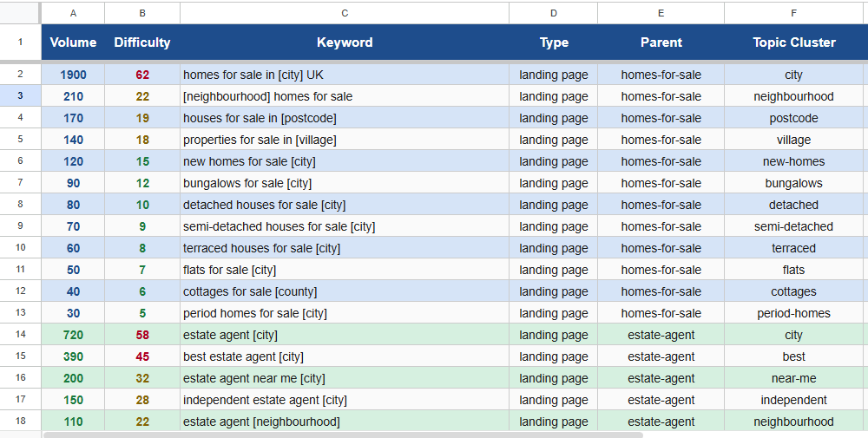
Task: Select difficulty value 45
Action: [142, 356]
